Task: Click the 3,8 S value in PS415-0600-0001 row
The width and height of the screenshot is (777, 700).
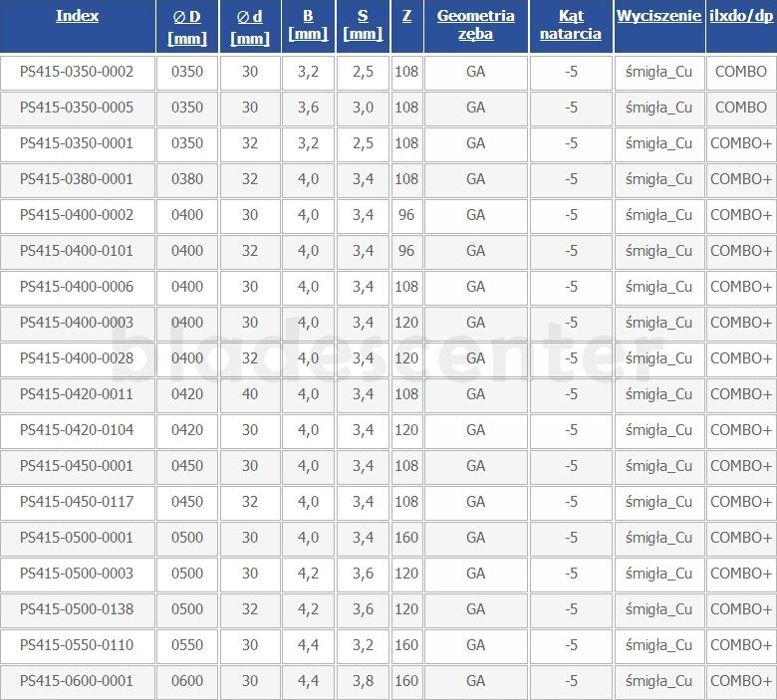Action: [x=363, y=681]
